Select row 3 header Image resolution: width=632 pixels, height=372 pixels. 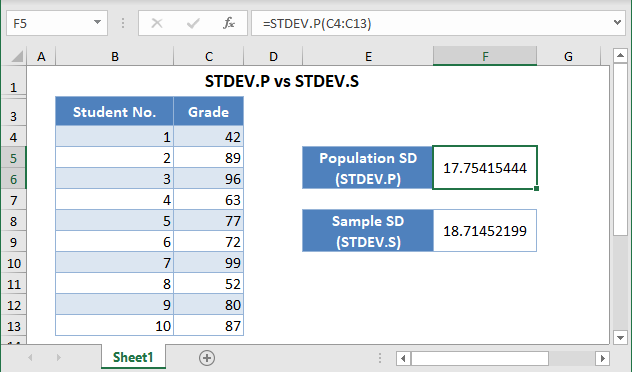click(x=14, y=113)
